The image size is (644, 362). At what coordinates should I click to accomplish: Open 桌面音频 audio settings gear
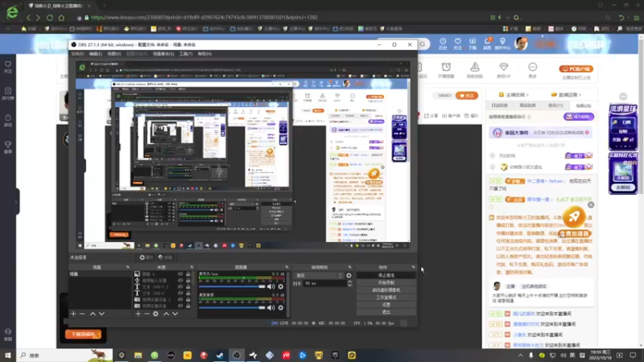(x=281, y=308)
